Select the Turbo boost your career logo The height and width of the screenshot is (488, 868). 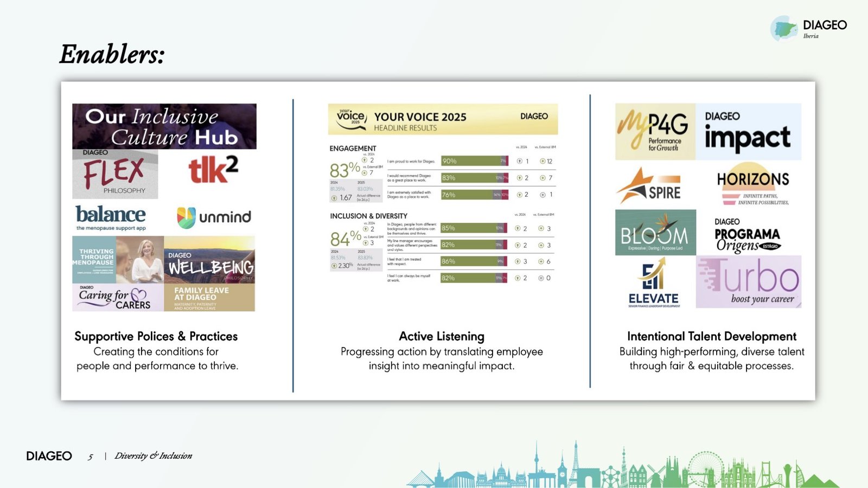749,282
